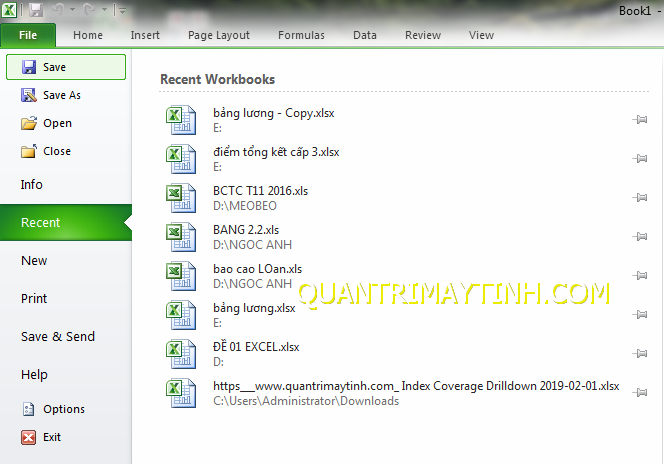This screenshot has width=664, height=464.
Task: Click the Redo arrow in Quick Access Toolbar
Action: (89, 9)
